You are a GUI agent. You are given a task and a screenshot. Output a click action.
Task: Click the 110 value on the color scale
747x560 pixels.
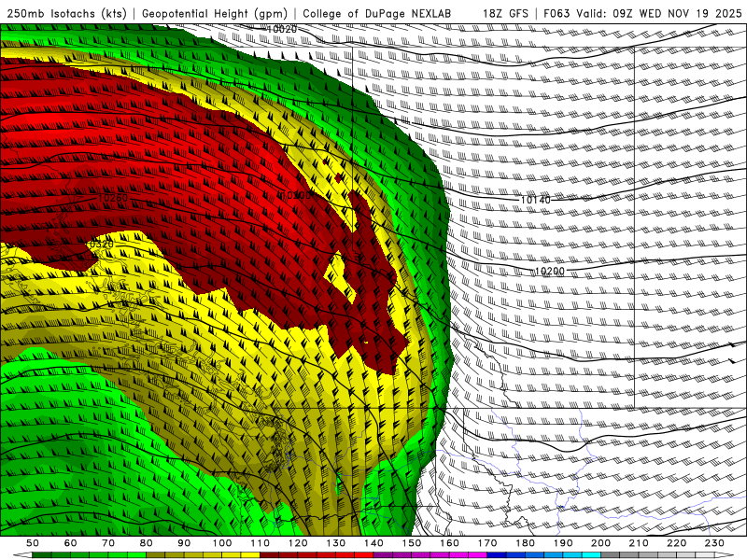tap(261, 543)
